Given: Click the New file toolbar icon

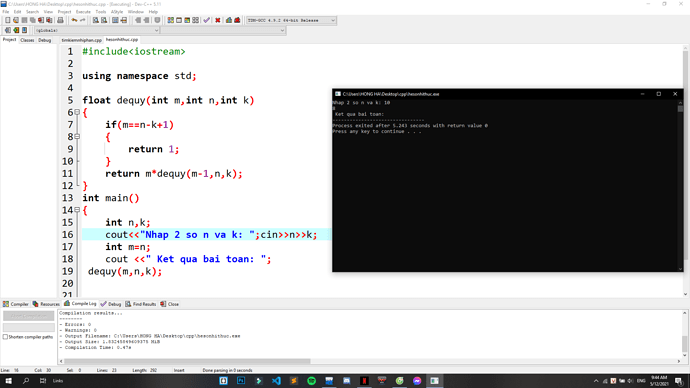Looking at the screenshot, I should 7,20.
